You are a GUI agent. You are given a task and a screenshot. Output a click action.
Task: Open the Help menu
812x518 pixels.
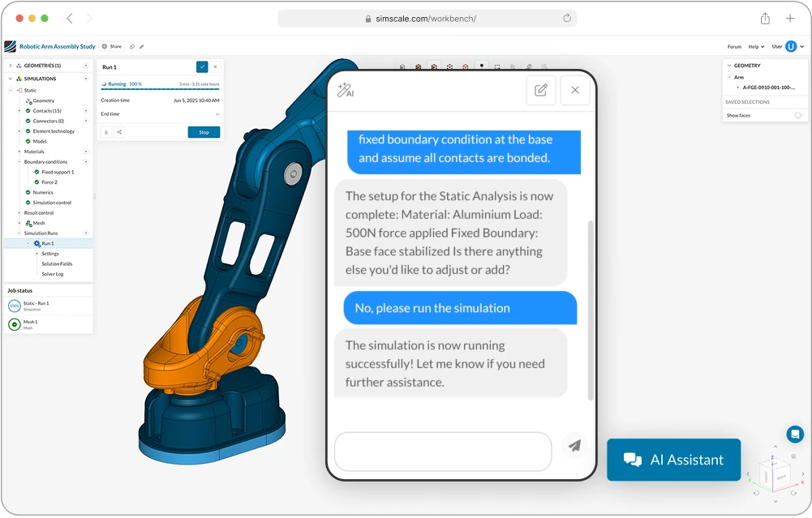[x=755, y=46]
